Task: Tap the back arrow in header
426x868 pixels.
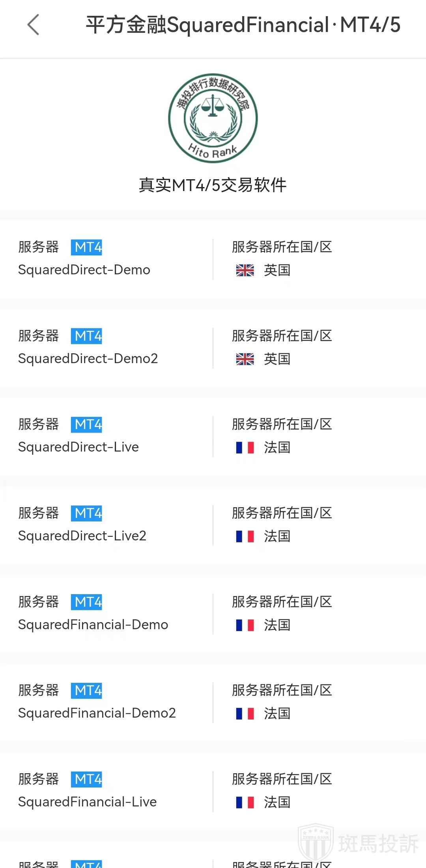Action: (34, 25)
